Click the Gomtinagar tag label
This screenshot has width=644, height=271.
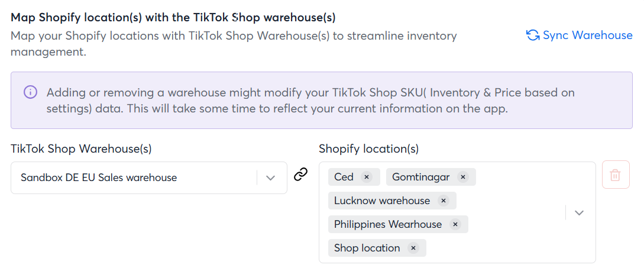(x=420, y=177)
